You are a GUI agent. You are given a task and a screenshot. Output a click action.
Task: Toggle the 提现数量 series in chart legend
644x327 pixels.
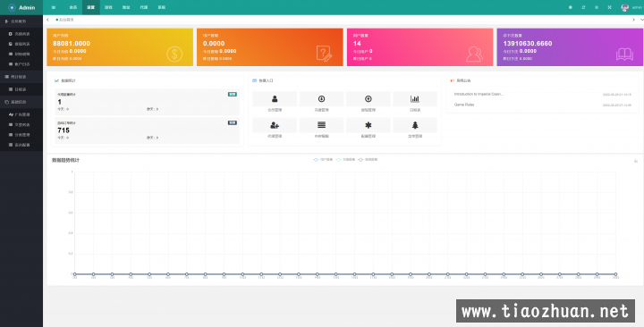tap(368, 159)
